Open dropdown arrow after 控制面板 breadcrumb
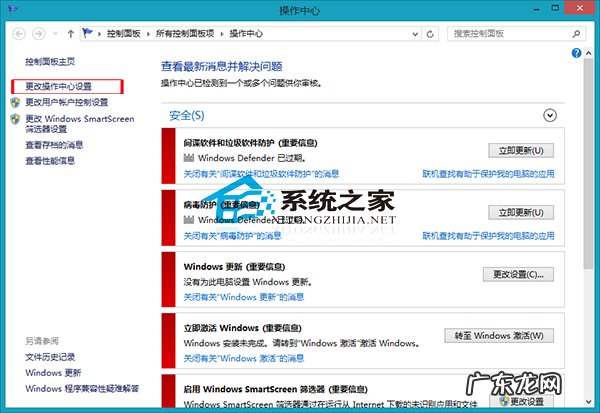This screenshot has width=600, height=413. (x=148, y=34)
